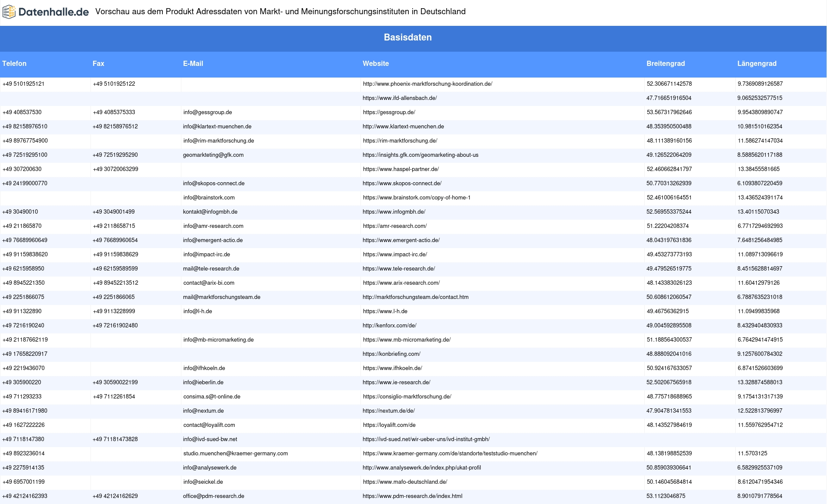Select the Telefon column header
Image resolution: width=827 pixels, height=504 pixels.
coord(14,64)
